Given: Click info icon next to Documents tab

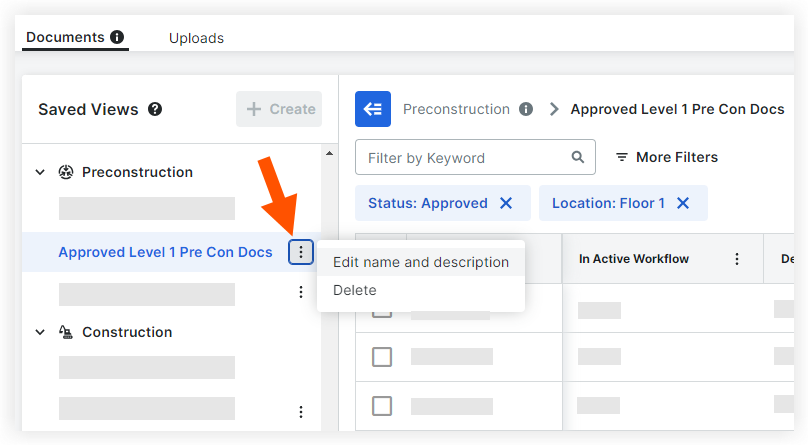Looking at the screenshot, I should pos(117,38).
